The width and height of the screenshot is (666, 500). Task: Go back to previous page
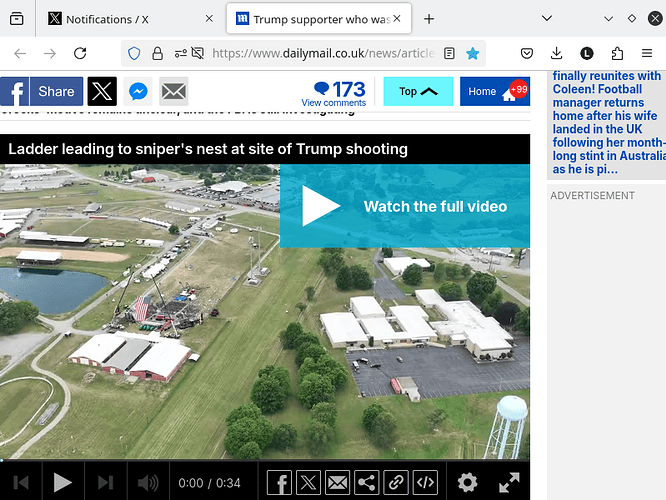click(20, 53)
